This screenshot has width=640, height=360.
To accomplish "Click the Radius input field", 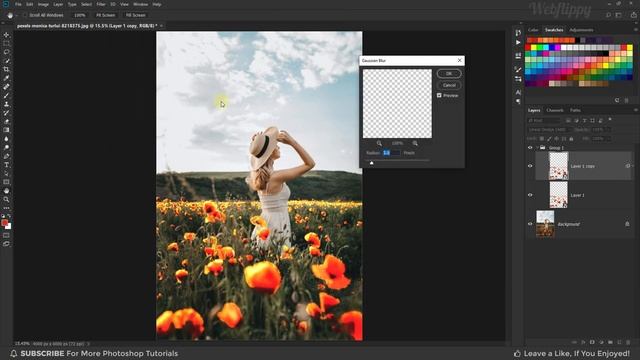I will coord(391,153).
